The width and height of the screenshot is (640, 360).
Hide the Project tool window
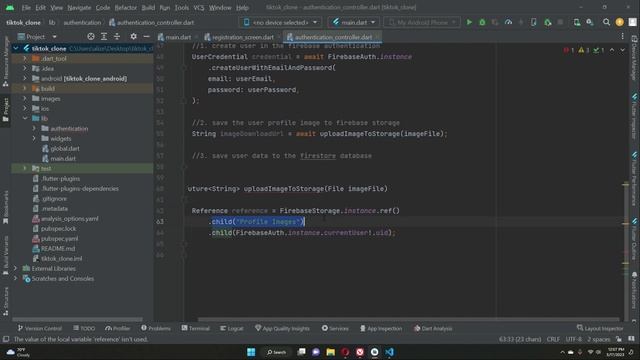147,37
